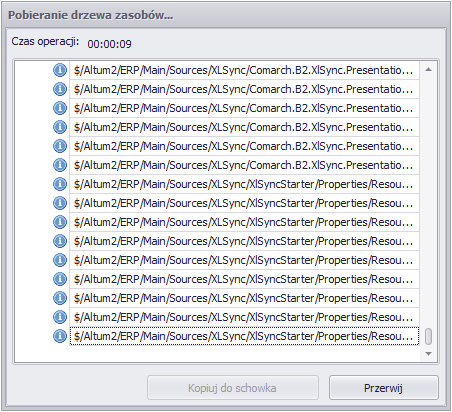Select the fourth XlSyncStarter/Properties/Resou entry
The height and width of the screenshot is (412, 452).
(244, 241)
